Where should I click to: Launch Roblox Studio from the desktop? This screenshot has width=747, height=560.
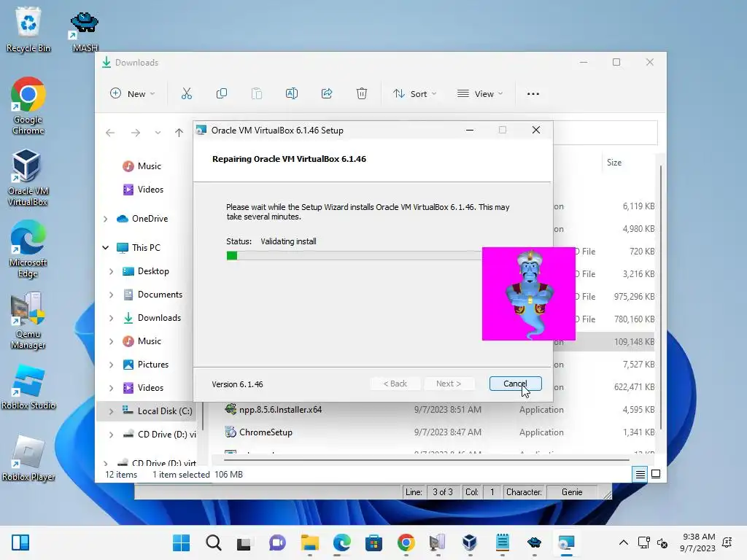28,386
